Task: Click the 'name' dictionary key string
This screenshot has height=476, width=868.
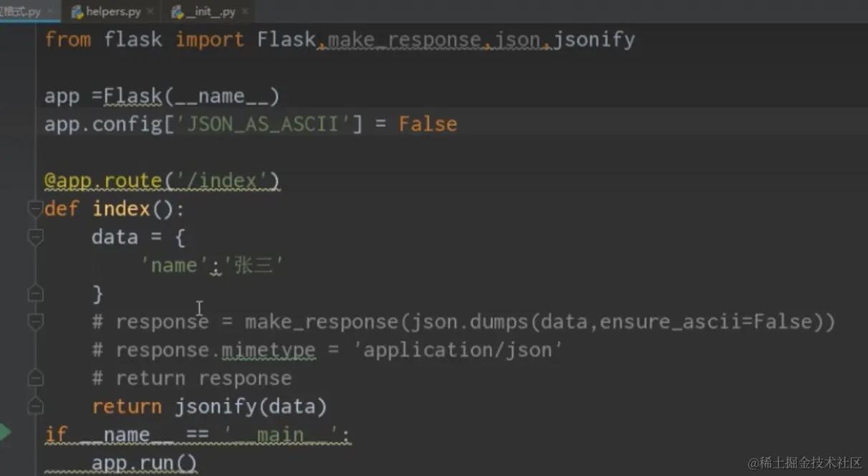Action: click(175, 265)
